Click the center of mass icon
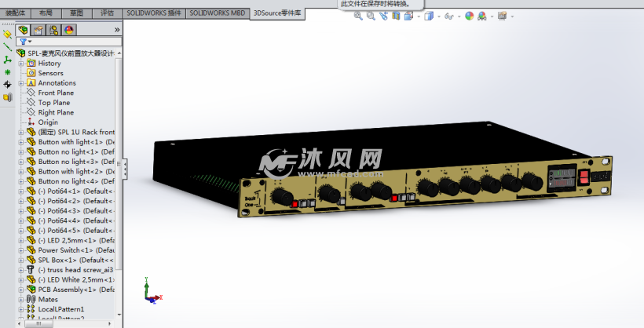This screenshot has width=644, height=328. click(7, 85)
